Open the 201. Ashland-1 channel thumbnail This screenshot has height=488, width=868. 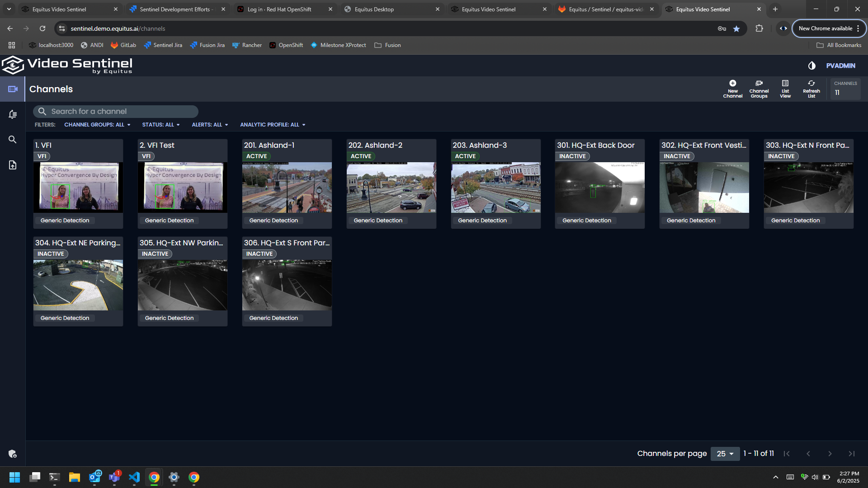click(287, 188)
